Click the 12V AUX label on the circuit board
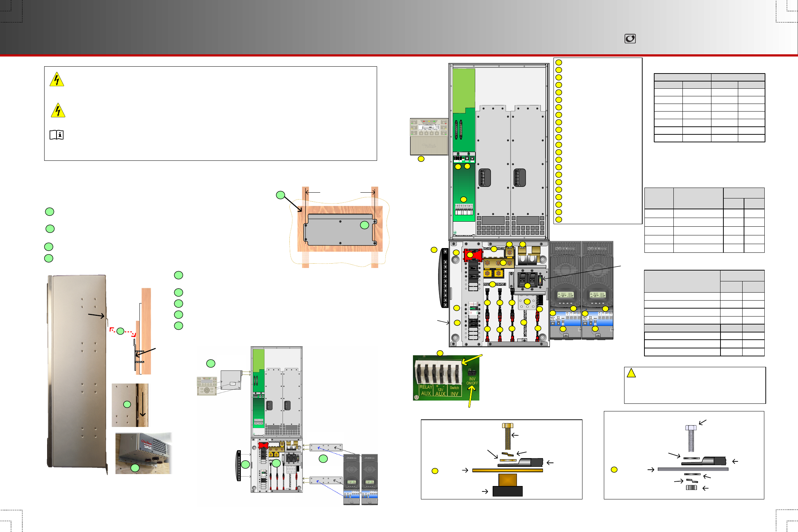Screen dimensions: 798x532 (440, 391)
